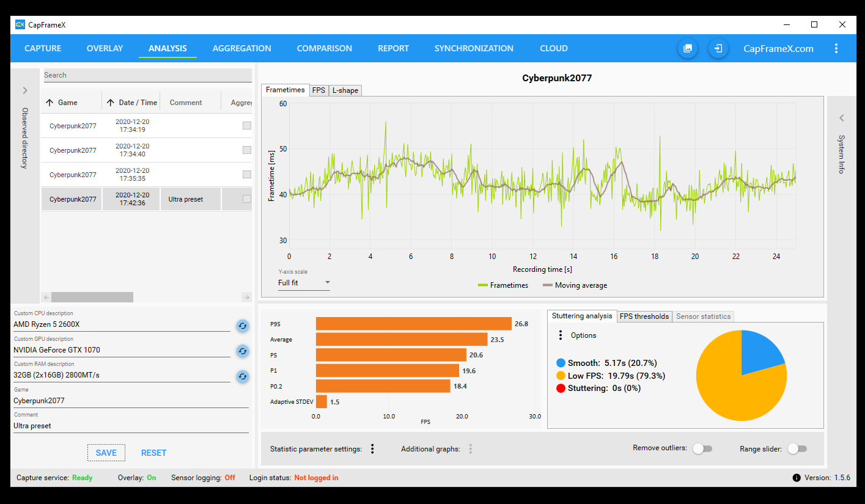Select the record at 17:34:19
Screen dimensions: 865x504
(x=146, y=126)
